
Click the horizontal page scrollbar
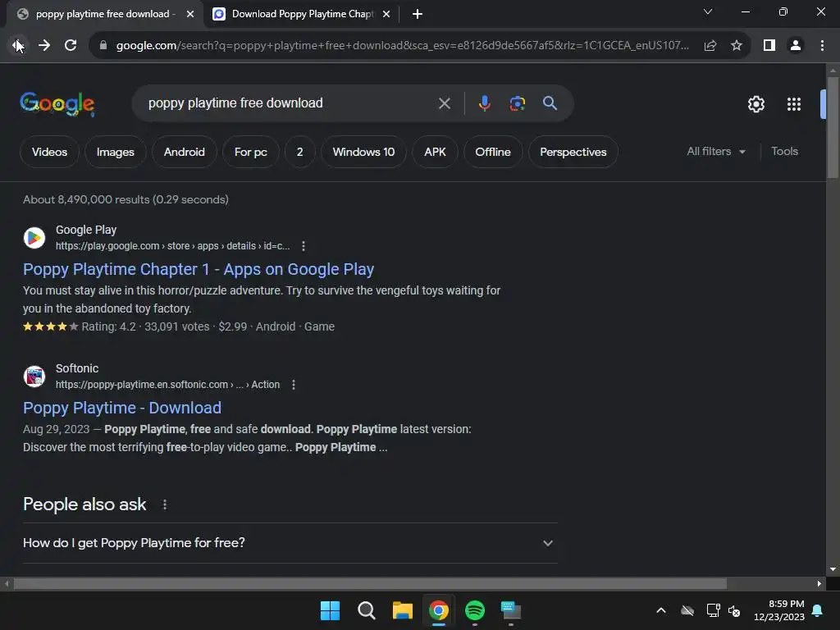tap(370, 583)
